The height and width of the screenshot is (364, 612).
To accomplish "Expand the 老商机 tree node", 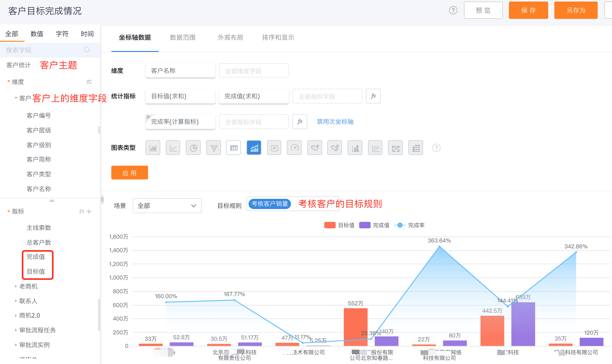I will [x=16, y=286].
